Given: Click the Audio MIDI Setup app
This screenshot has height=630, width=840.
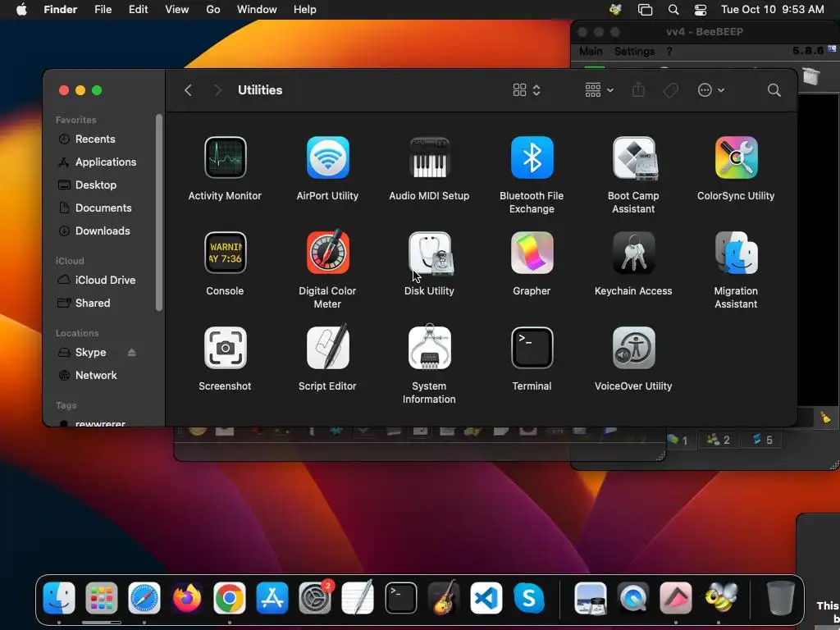Looking at the screenshot, I should [x=429, y=157].
